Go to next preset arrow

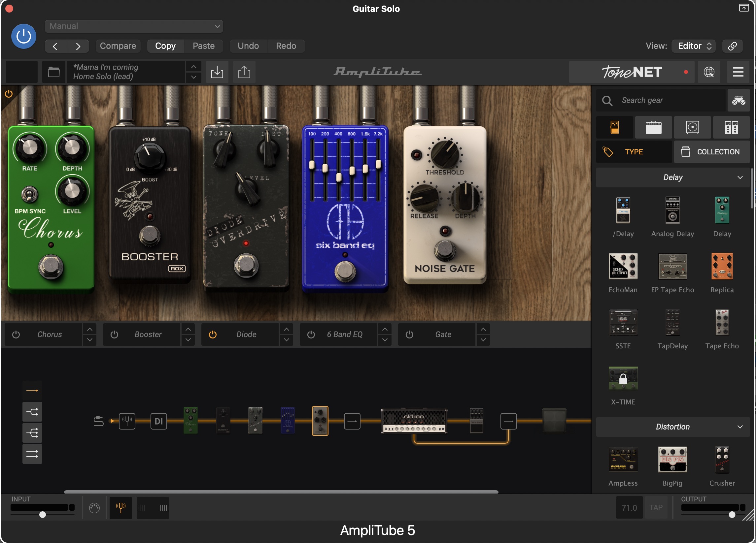click(x=78, y=46)
